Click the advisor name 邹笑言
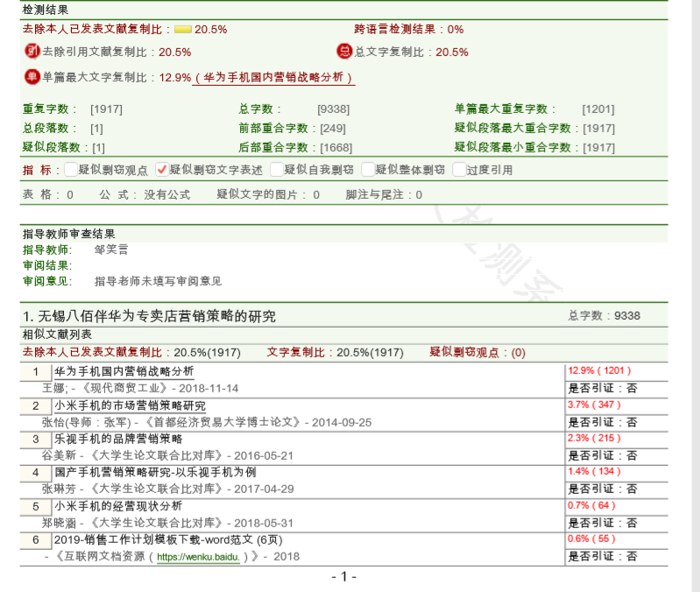 coord(111,250)
